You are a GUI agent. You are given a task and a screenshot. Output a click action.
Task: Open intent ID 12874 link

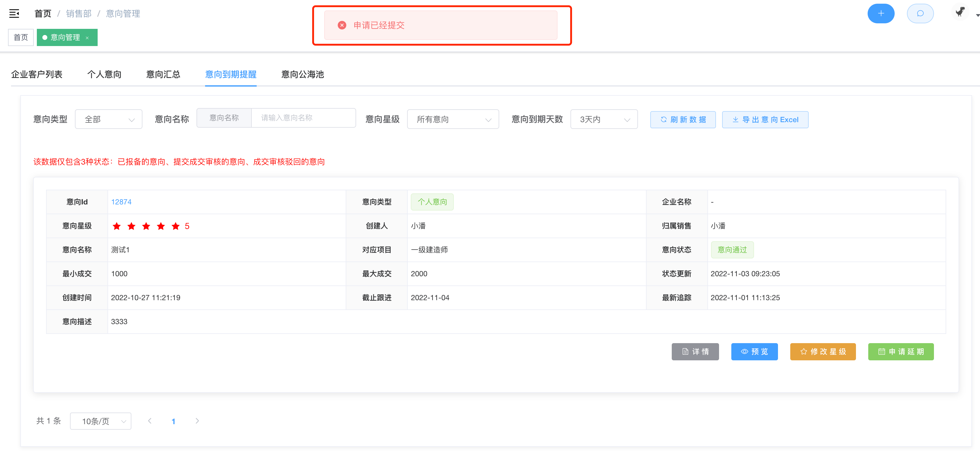pos(121,202)
